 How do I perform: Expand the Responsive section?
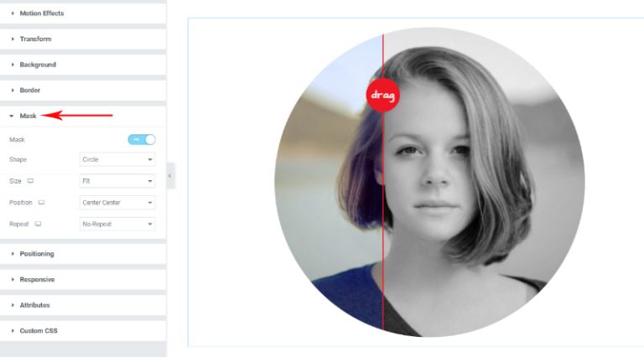[x=83, y=279]
